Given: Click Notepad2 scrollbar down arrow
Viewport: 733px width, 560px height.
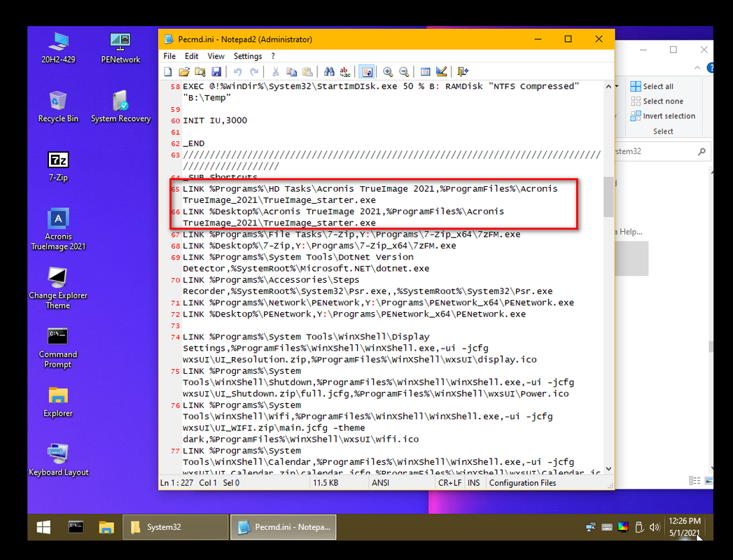Looking at the screenshot, I should [x=608, y=468].
